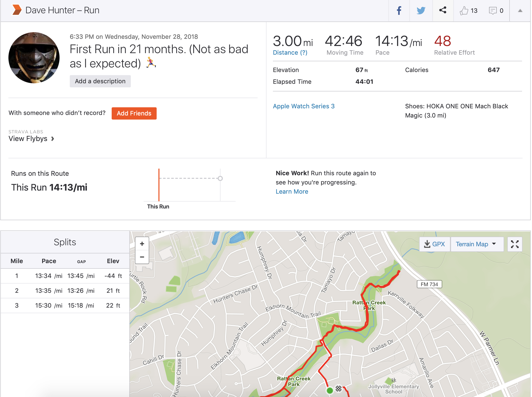Tweet this run via the Twitter icon
This screenshot has height=397, width=532.
pos(421,10)
